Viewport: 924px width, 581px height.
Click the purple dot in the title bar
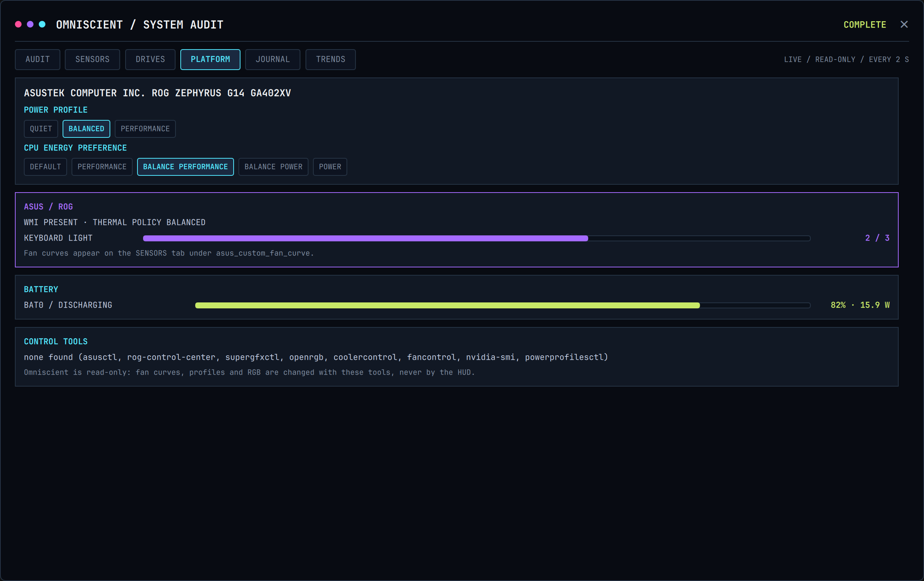[30, 25]
